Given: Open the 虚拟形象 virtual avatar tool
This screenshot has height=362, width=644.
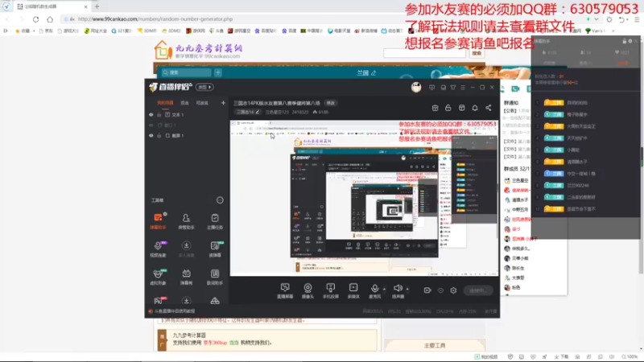Looking at the screenshot, I should [x=158, y=277].
